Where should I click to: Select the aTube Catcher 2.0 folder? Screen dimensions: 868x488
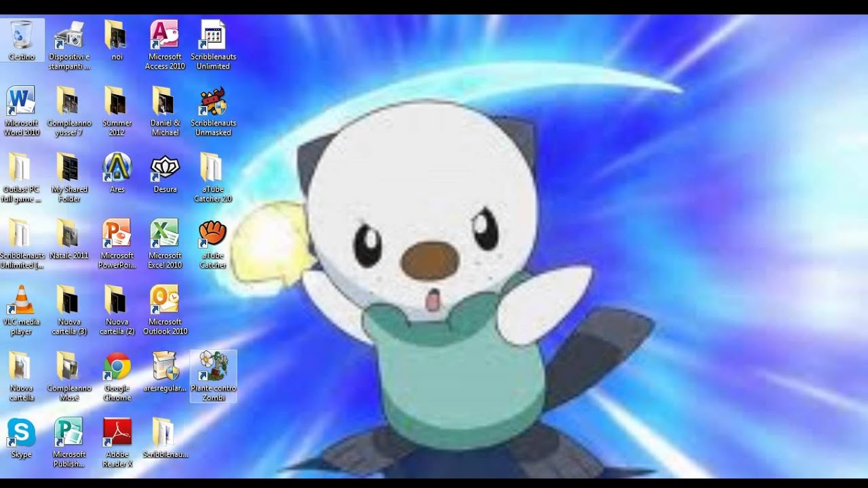click(x=213, y=178)
